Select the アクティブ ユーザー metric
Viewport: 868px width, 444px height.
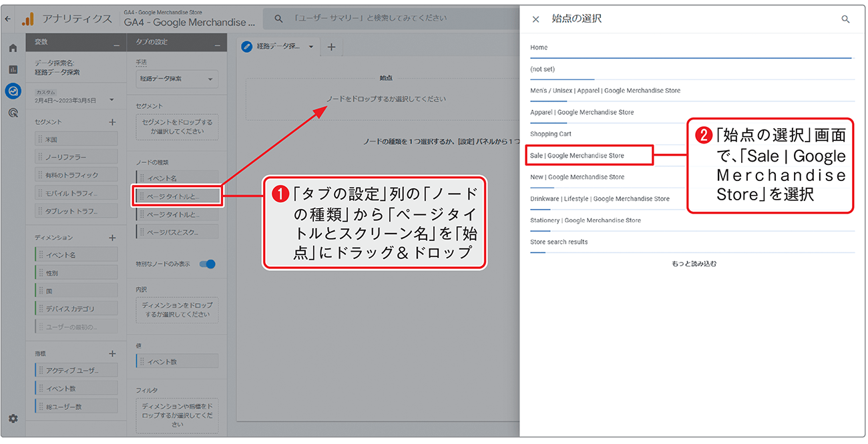(x=76, y=370)
